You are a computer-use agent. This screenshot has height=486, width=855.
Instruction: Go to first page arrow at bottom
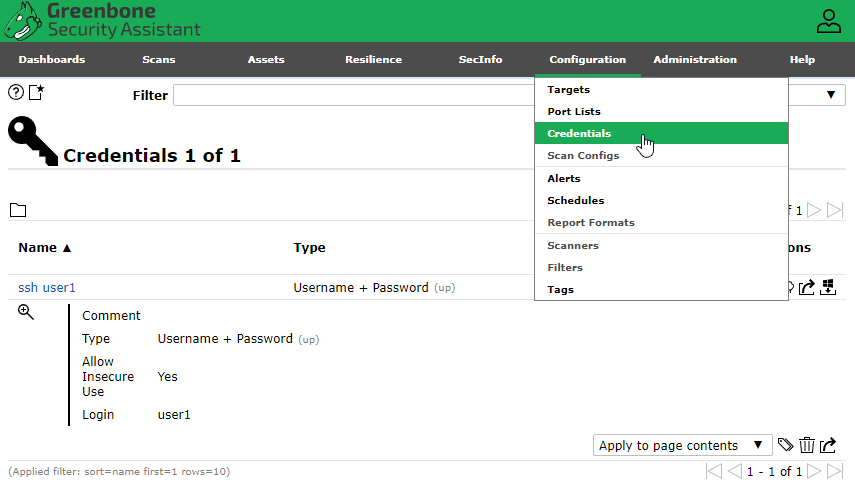[714, 471]
